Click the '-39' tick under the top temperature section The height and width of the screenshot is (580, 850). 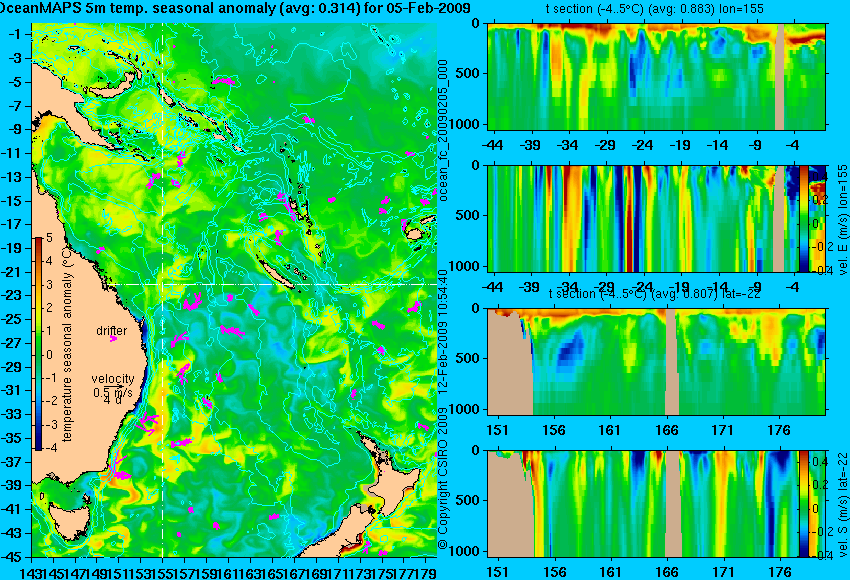530,145
